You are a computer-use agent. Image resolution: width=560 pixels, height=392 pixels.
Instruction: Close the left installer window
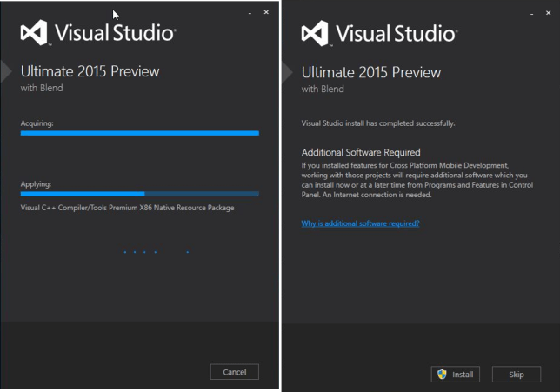[266, 12]
